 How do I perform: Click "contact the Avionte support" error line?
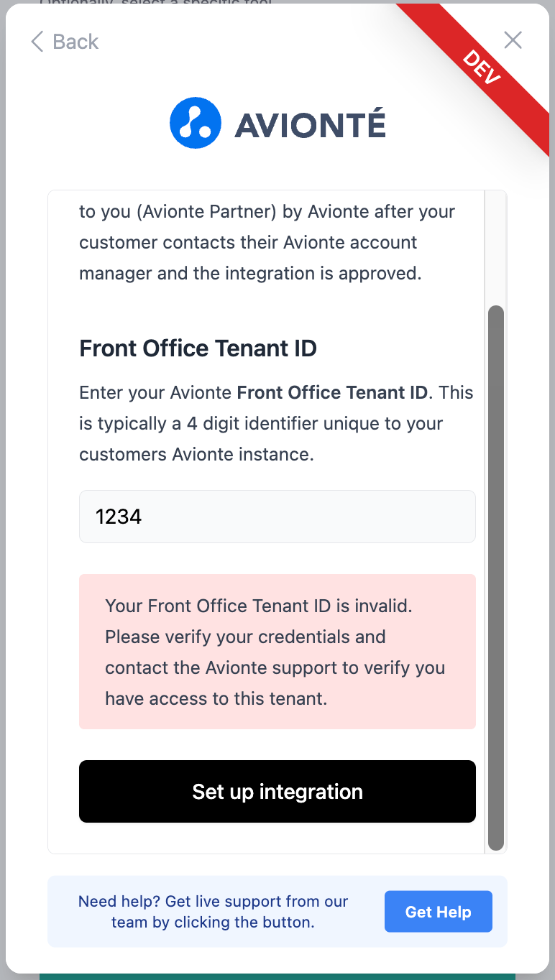pos(275,668)
